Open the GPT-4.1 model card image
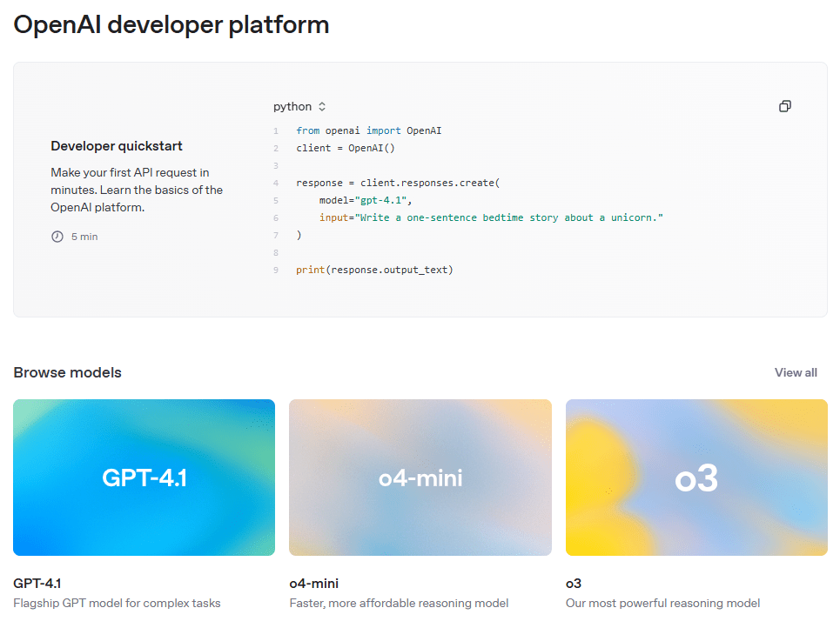This screenshot has height=628, width=840. pyautogui.click(x=144, y=477)
